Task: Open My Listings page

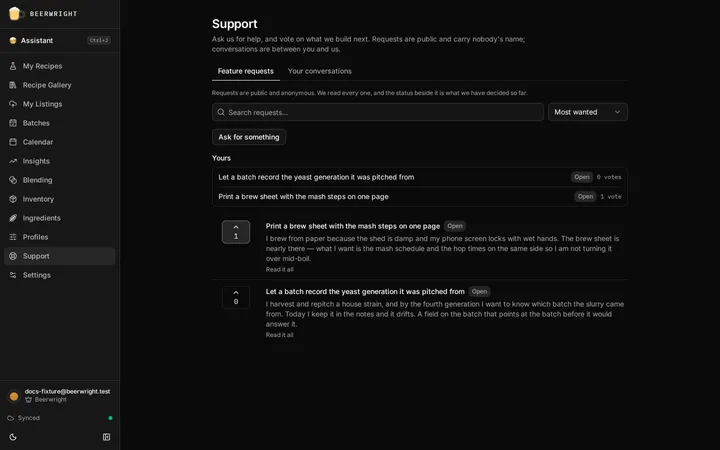Action: click(60, 104)
